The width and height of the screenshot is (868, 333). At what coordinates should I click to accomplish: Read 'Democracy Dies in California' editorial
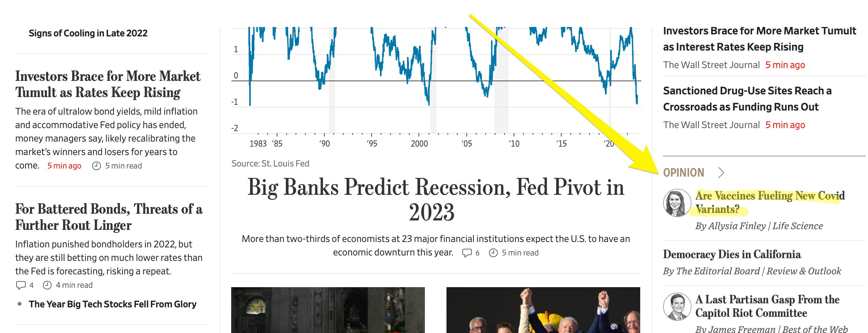[732, 254]
